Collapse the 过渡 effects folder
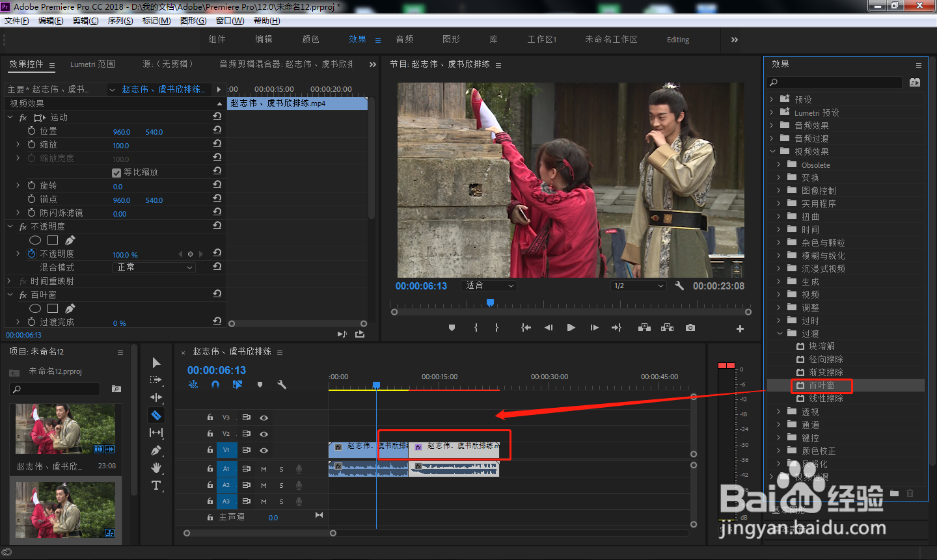 click(x=780, y=334)
